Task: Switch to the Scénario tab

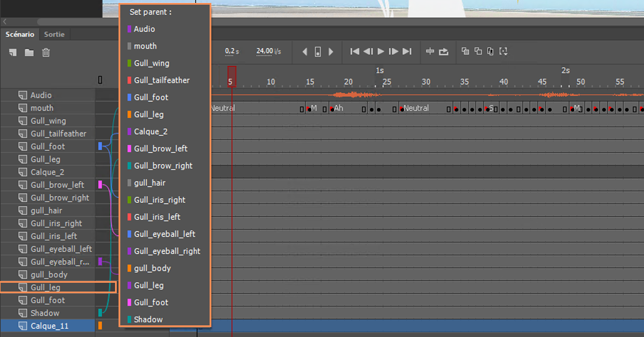Action: tap(20, 34)
